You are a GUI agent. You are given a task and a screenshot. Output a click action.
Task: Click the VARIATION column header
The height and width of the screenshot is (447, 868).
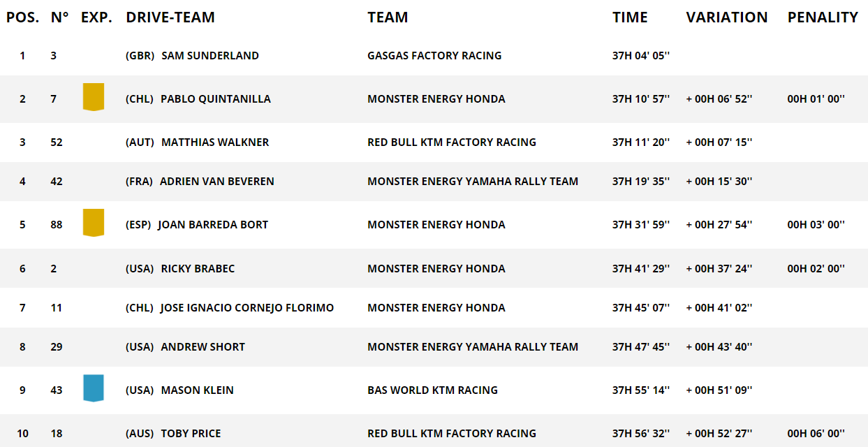click(726, 17)
